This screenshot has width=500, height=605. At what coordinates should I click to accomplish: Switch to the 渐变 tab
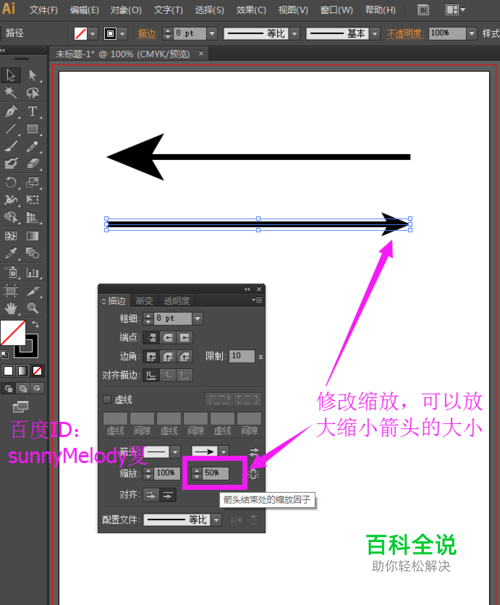pos(145,301)
